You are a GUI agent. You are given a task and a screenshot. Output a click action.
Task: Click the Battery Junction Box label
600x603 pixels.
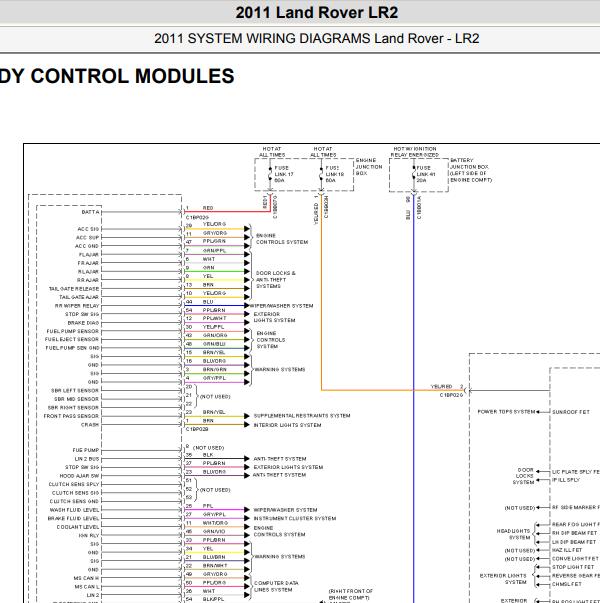click(471, 170)
